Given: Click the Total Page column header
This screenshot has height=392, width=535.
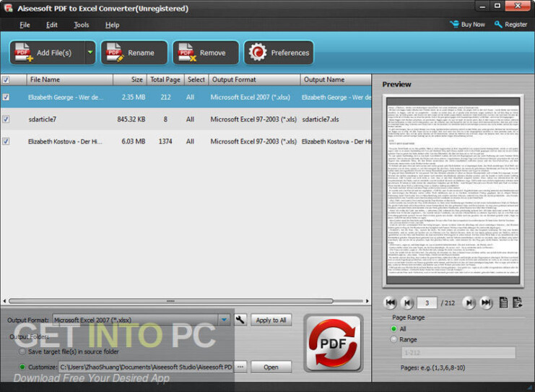Looking at the screenshot, I should click(165, 79).
